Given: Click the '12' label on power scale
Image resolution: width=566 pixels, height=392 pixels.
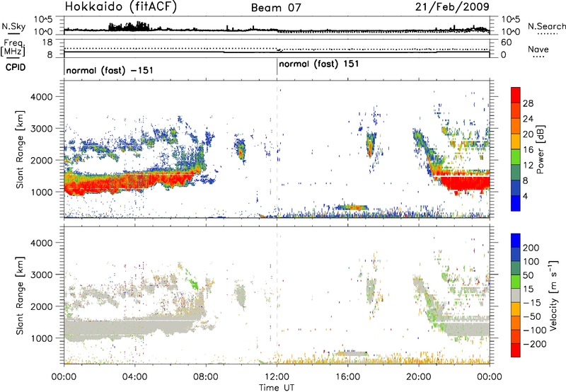Looking at the screenshot, I should click(x=528, y=166).
